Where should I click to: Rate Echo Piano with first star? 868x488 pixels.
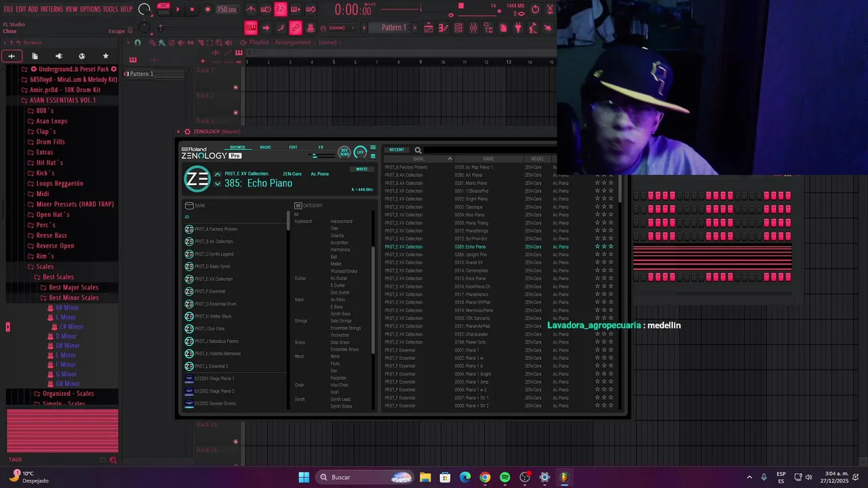coord(597,247)
